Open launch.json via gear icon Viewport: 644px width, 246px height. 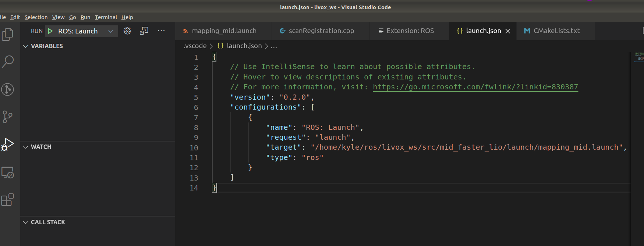(127, 31)
